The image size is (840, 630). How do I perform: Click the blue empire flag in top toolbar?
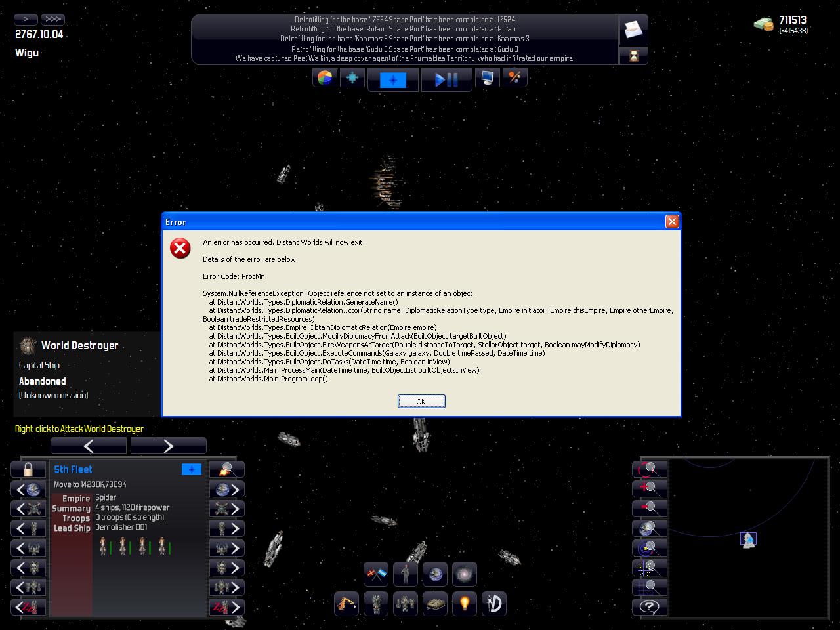(x=393, y=80)
